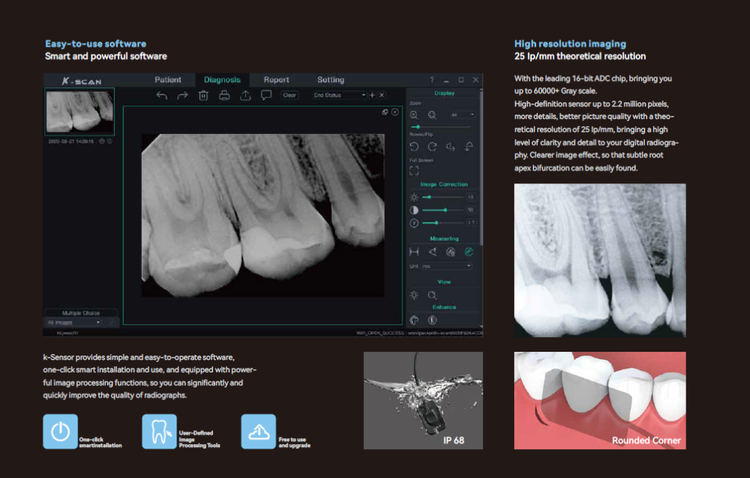Print the radiograph using the printer icon
The image size is (750, 478).
[224, 95]
